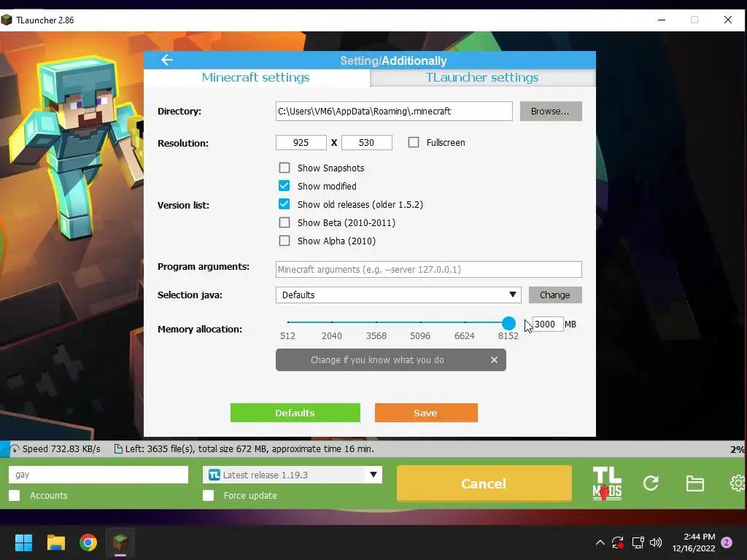Toggle the Accounts checkbox
747x560 pixels.
click(15, 495)
